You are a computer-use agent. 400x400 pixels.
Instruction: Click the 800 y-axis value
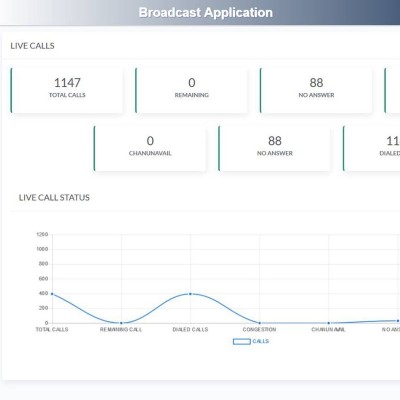click(x=44, y=264)
